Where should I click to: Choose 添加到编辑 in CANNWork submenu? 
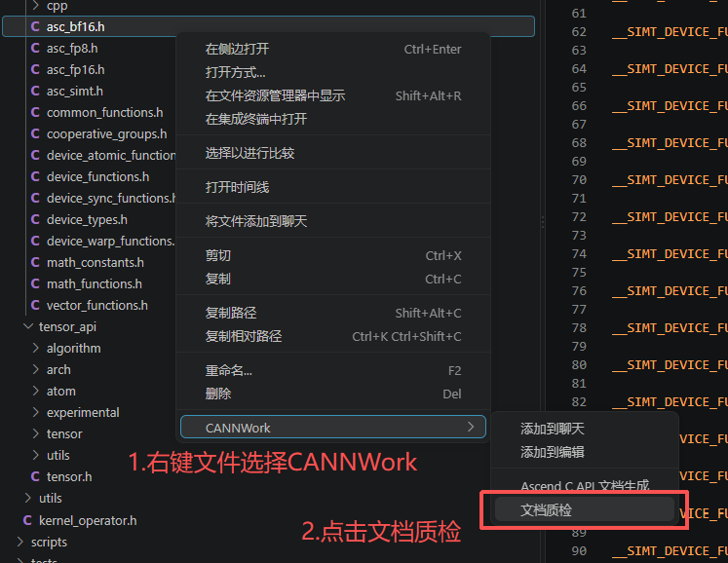585,452
